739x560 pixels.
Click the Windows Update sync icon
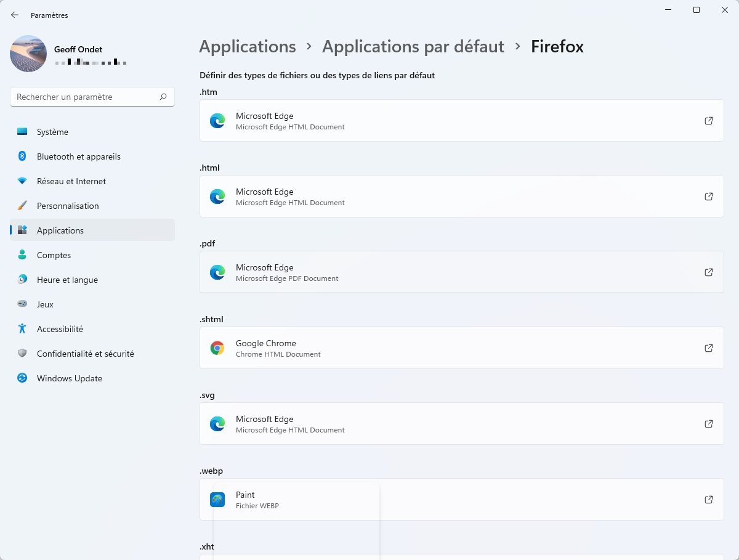tap(22, 378)
